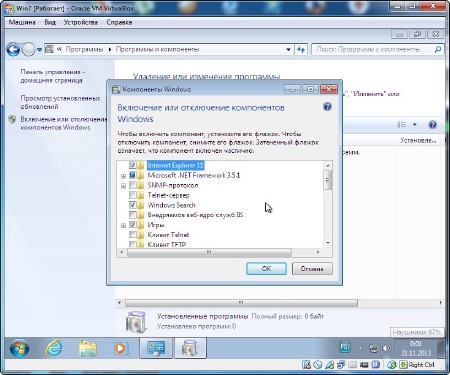Click Отмена button
The height and width of the screenshot is (375, 450).
pyautogui.click(x=312, y=269)
